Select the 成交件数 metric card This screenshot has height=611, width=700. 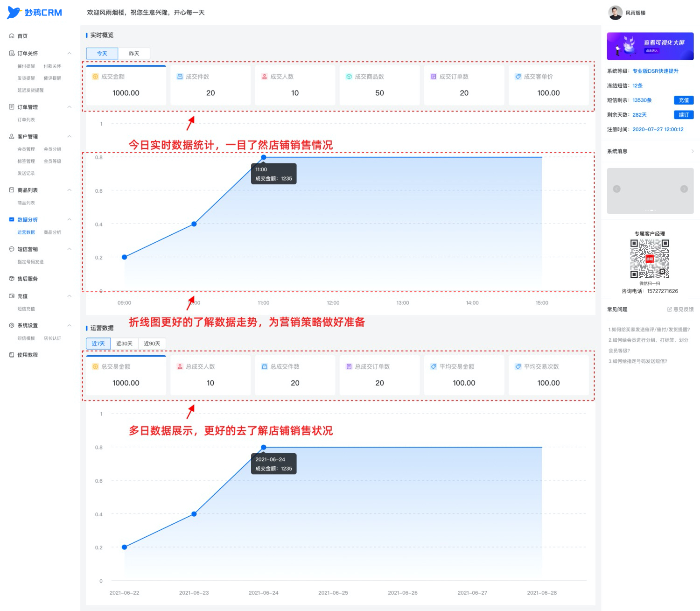[x=210, y=85]
